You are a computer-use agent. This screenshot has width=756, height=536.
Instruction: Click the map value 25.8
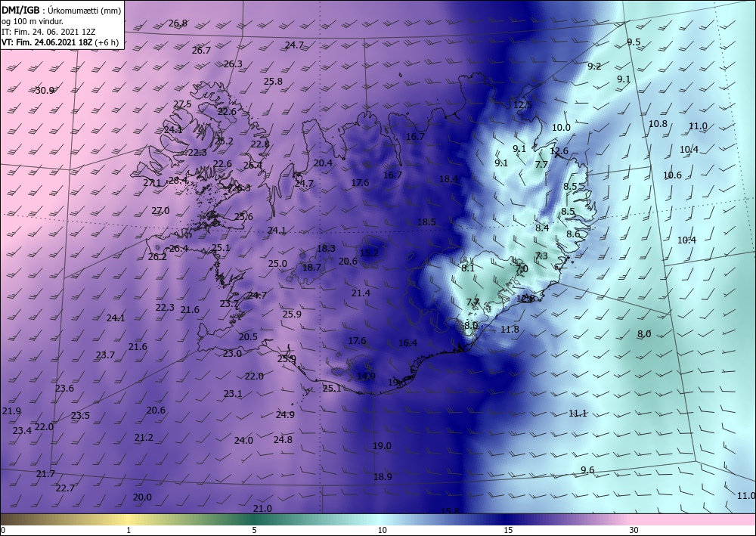click(273, 81)
